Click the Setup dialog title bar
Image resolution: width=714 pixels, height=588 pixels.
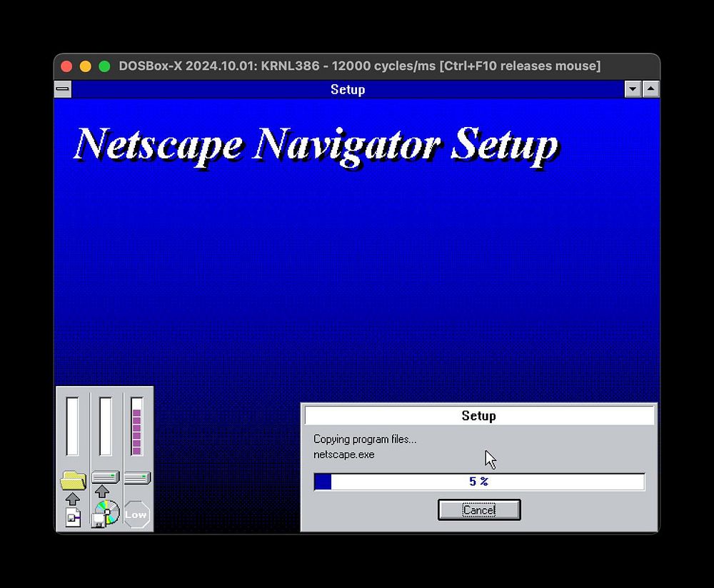pos(479,415)
